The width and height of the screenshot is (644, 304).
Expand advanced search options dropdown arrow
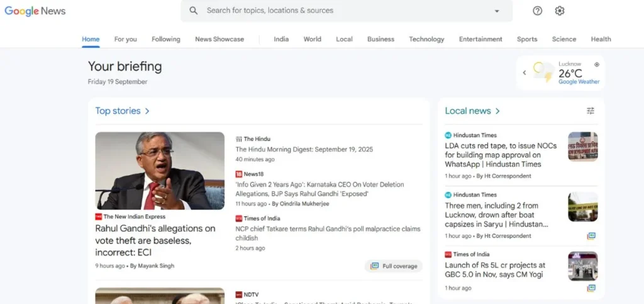tap(497, 11)
